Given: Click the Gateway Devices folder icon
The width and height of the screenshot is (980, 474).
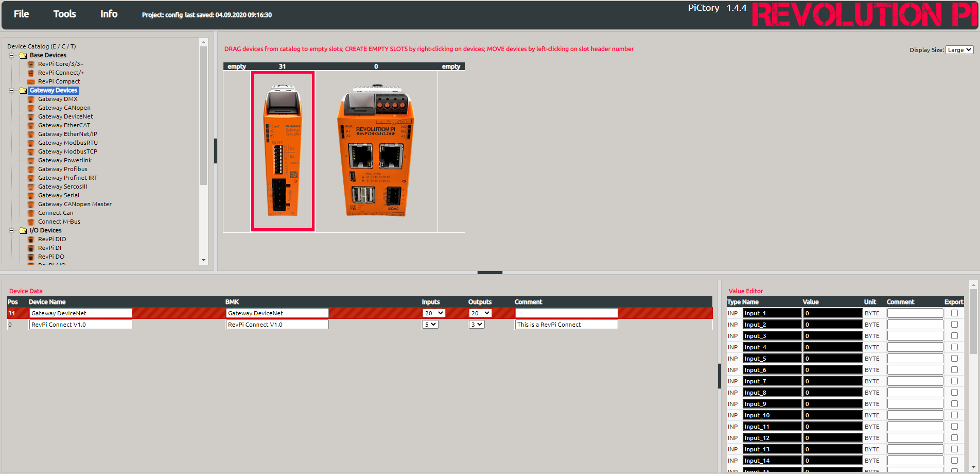Looking at the screenshot, I should 23,90.
